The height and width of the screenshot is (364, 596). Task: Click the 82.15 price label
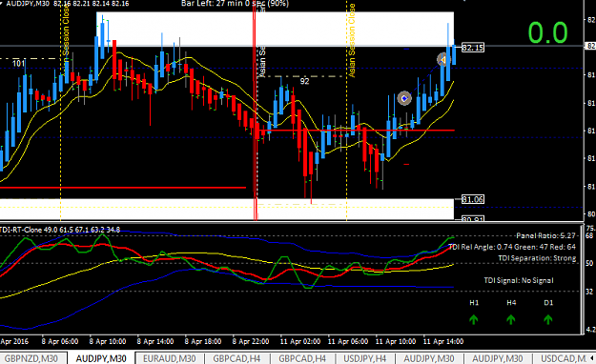point(472,48)
